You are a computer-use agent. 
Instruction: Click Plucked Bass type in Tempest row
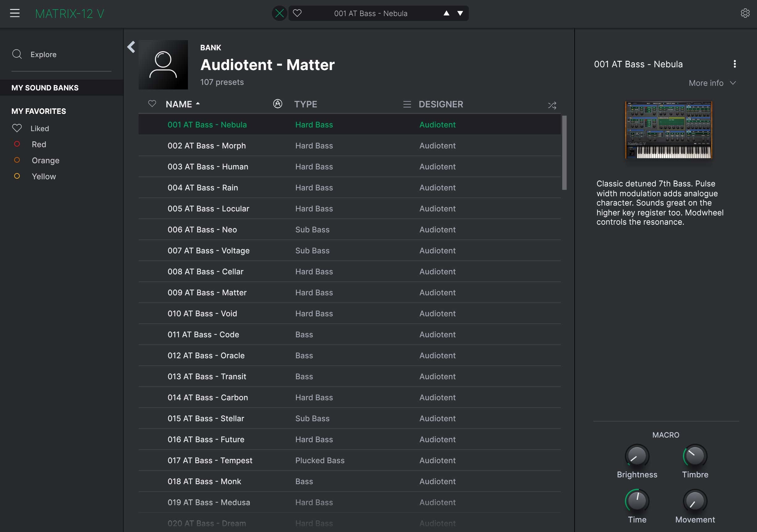tap(320, 460)
